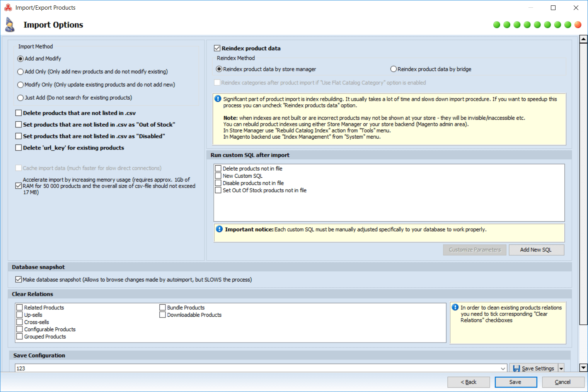Image resolution: width=588 pixels, height=392 pixels.
Task: Click the scroll down arrow of the scrollbar
Action: coord(583,368)
